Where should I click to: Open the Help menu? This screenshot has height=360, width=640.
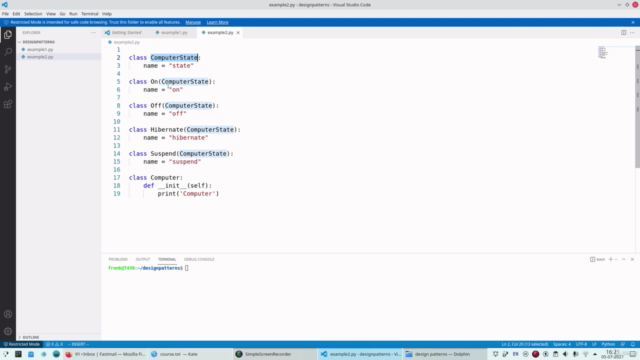pos(107,14)
